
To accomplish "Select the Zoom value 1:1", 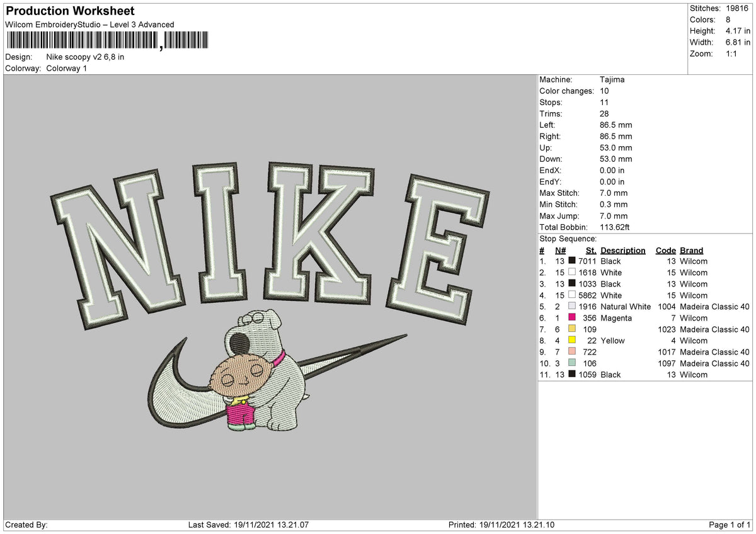I will click(732, 54).
